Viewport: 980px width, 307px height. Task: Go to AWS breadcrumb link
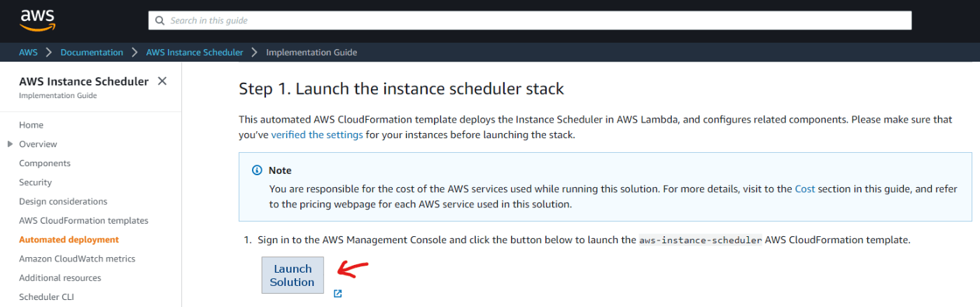pyautogui.click(x=29, y=53)
